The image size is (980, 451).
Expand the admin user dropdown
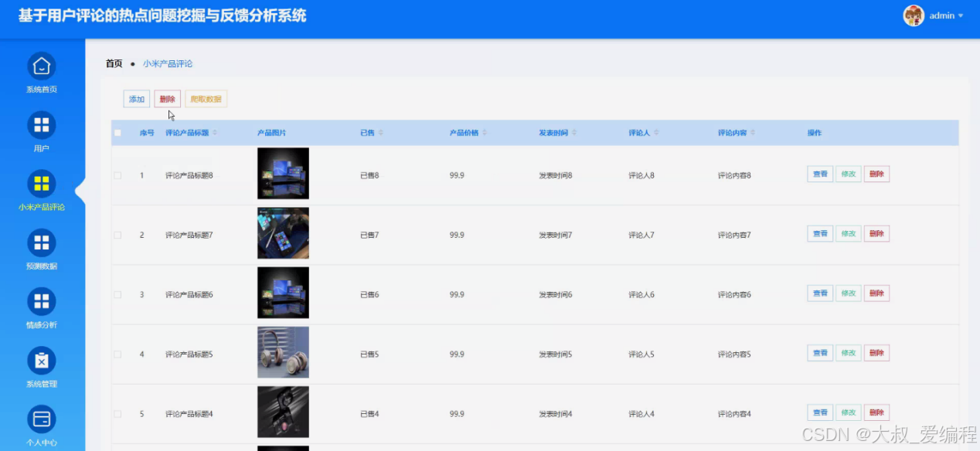(961, 16)
